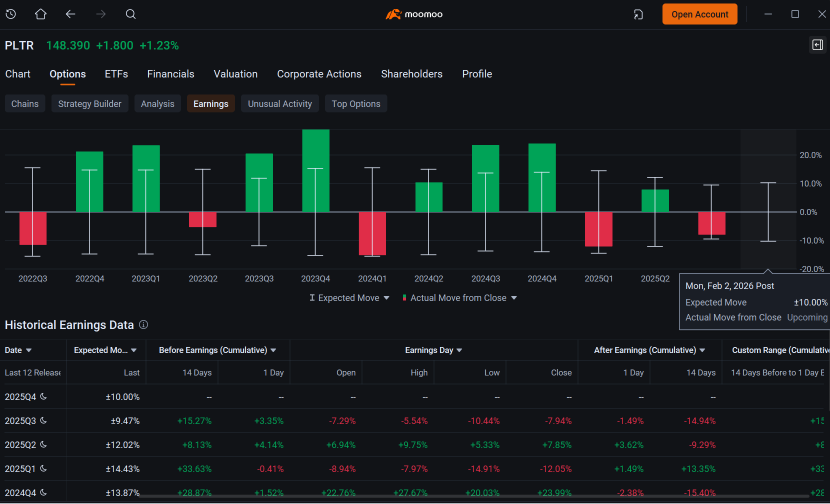Screen dimensions: 830x504
Task: Click the moon icon in the 2025Q1 row
Action: [x=43, y=469]
